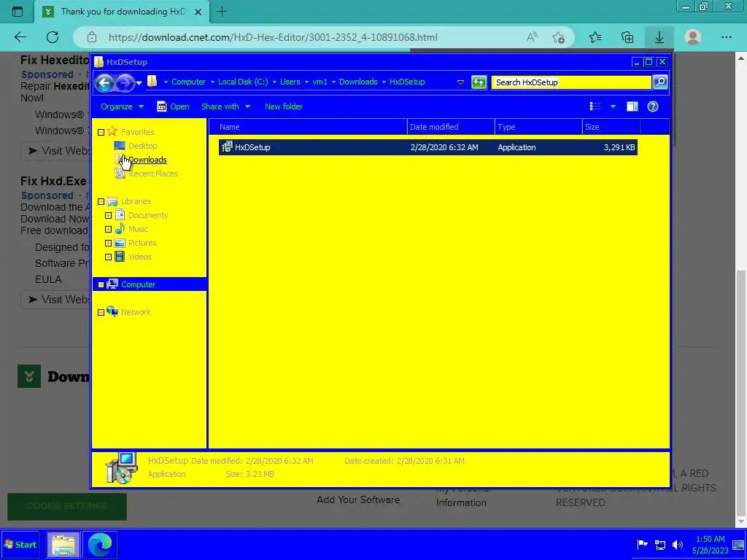Viewport: 747px width, 560px height.
Task: Expand the Pictures library node
Action: pyautogui.click(x=108, y=244)
